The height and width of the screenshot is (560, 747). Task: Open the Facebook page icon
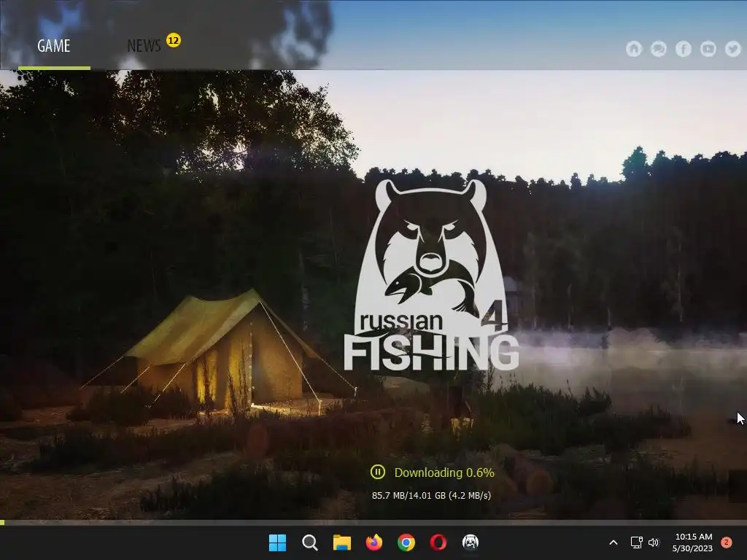683,49
